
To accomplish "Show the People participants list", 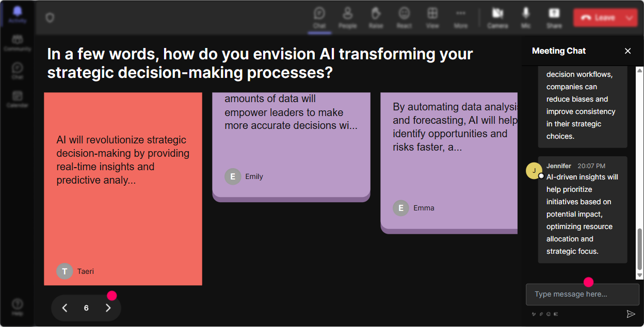I will click(x=347, y=18).
